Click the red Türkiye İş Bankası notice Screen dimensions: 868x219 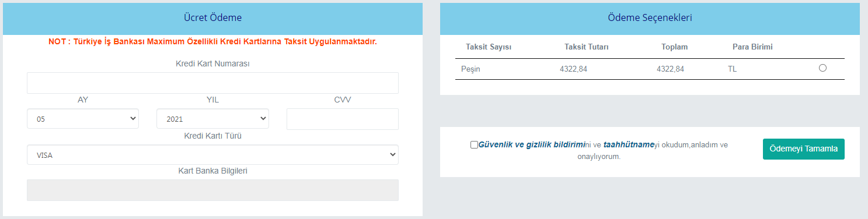click(212, 42)
